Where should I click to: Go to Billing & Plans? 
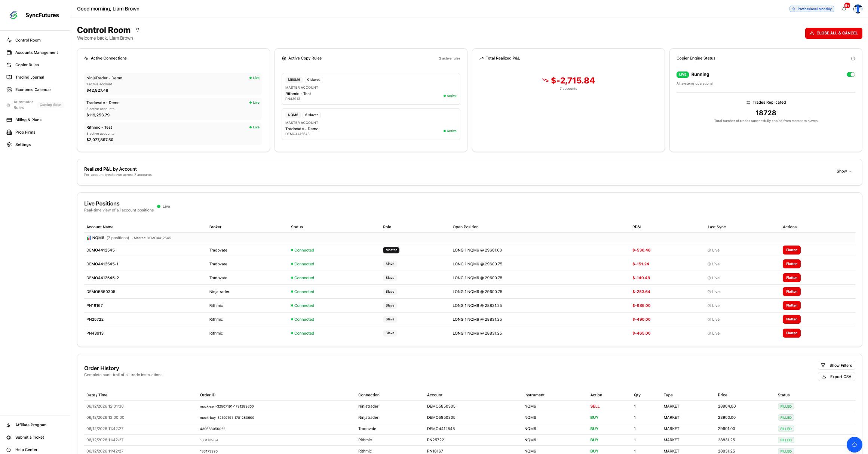coord(28,120)
